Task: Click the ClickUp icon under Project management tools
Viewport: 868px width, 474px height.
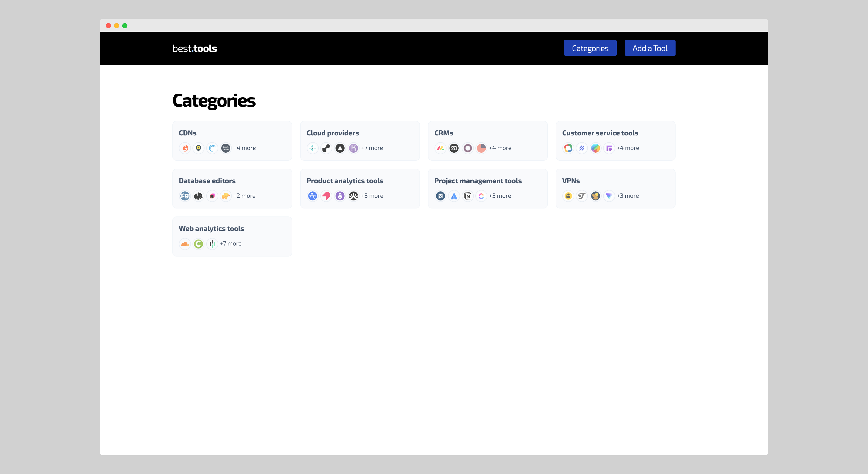Action: pyautogui.click(x=481, y=196)
